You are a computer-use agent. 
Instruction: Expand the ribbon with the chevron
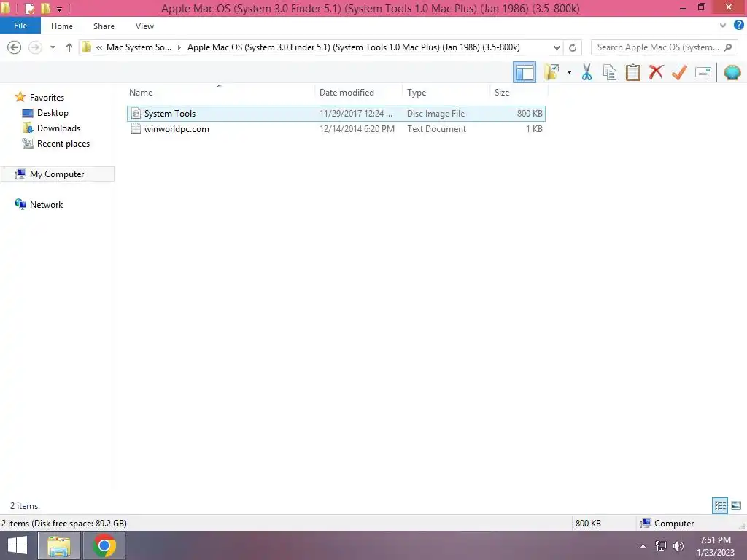(x=723, y=26)
